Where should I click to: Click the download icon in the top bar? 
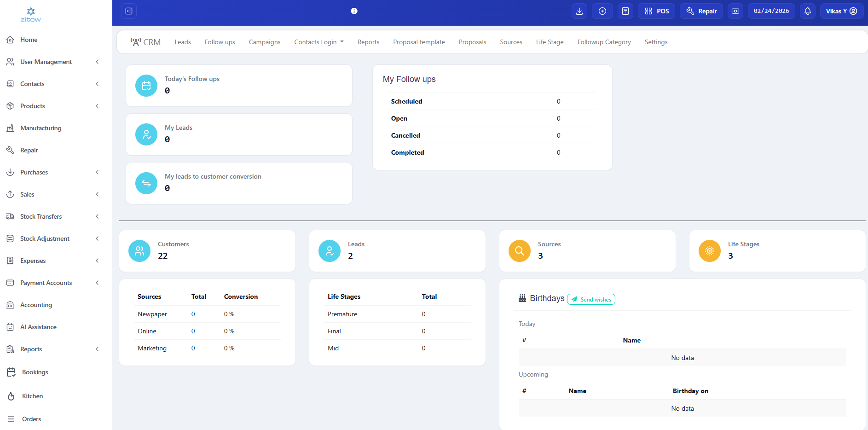579,11
